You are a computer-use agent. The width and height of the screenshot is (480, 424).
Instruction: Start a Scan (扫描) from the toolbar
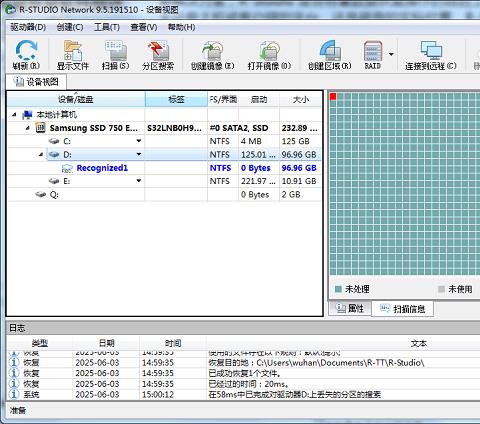115,55
